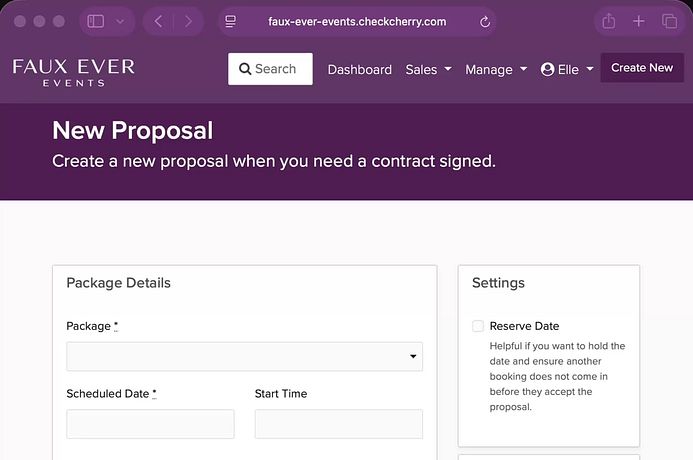Click the Faux Ever Events logo
Viewport: 693px width, 460px height.
[x=73, y=71]
